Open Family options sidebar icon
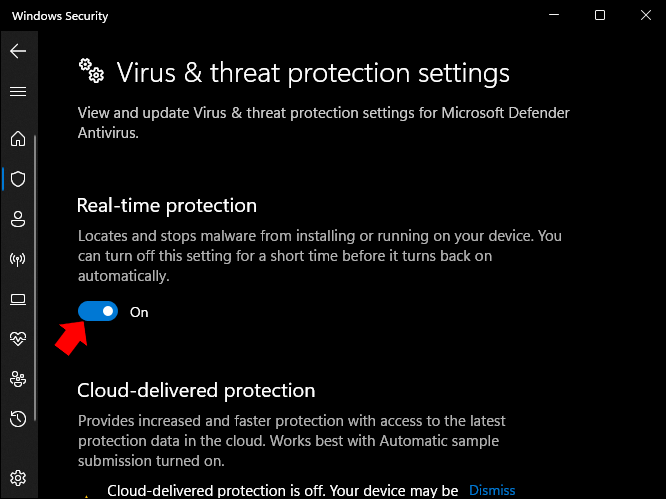 18,379
